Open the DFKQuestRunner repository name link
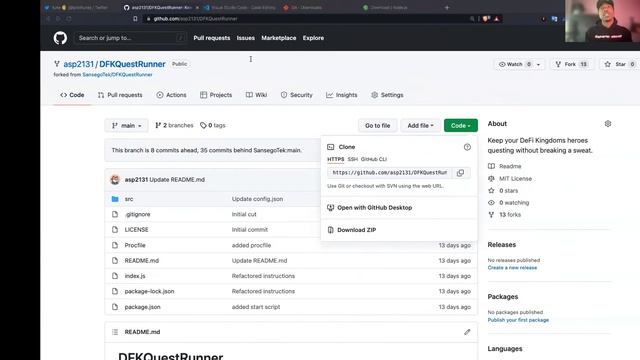Image resolution: width=640 pixels, height=360 pixels. click(132, 64)
